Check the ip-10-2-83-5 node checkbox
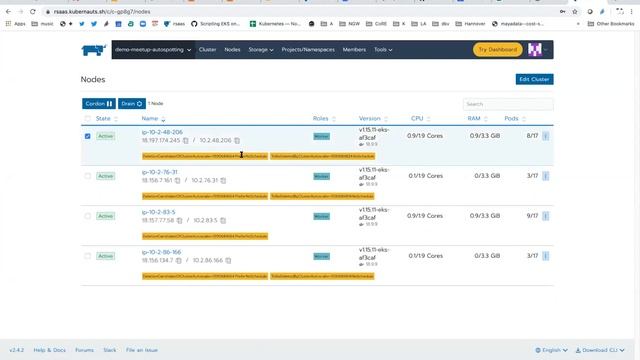The image size is (640, 360). coord(87,216)
